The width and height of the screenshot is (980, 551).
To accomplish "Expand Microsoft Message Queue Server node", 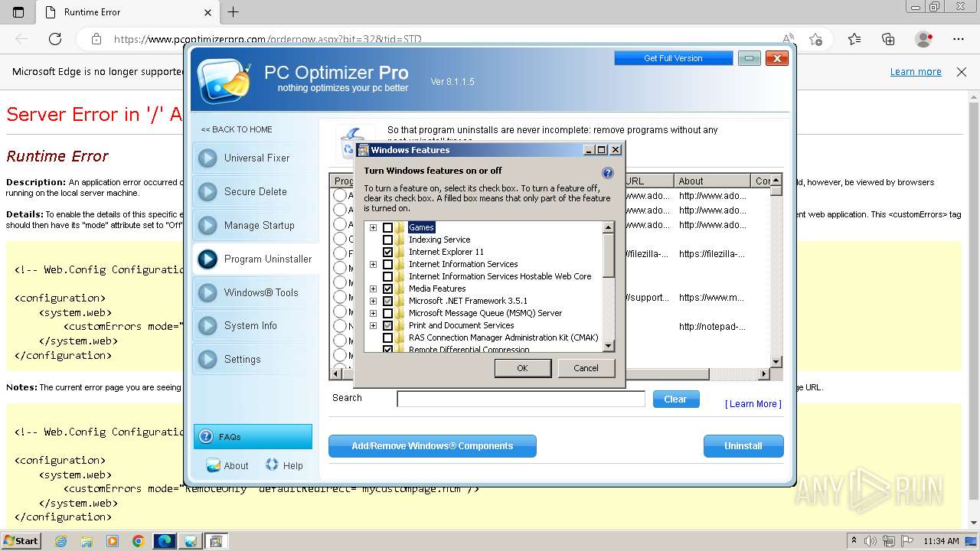I will (x=374, y=314).
